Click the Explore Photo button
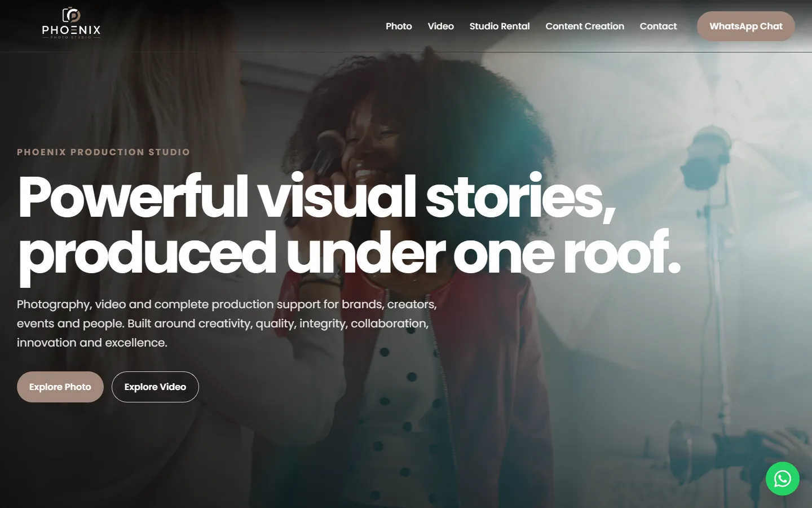Viewport: 812px width, 508px height. [x=60, y=387]
